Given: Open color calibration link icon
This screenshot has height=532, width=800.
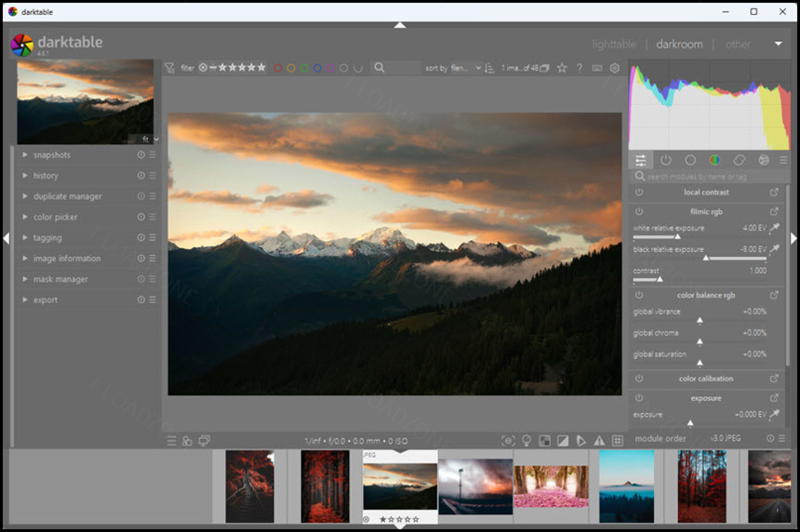Looking at the screenshot, I should coord(774,379).
